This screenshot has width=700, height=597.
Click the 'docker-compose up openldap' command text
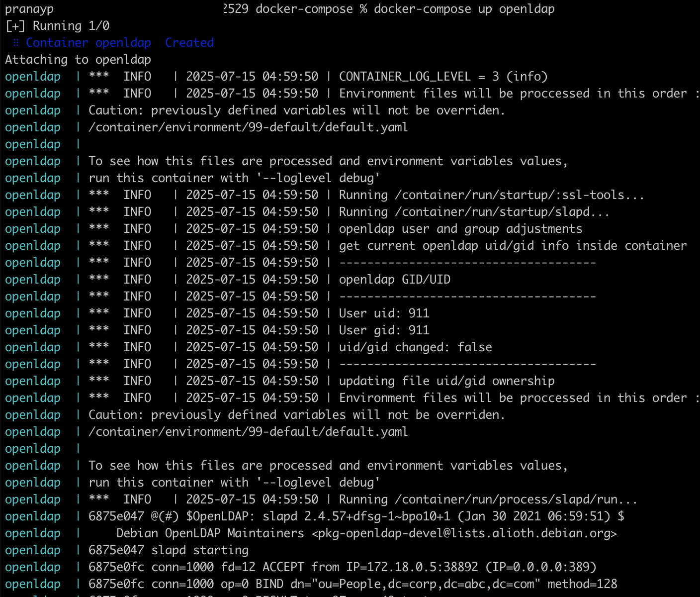point(464,9)
